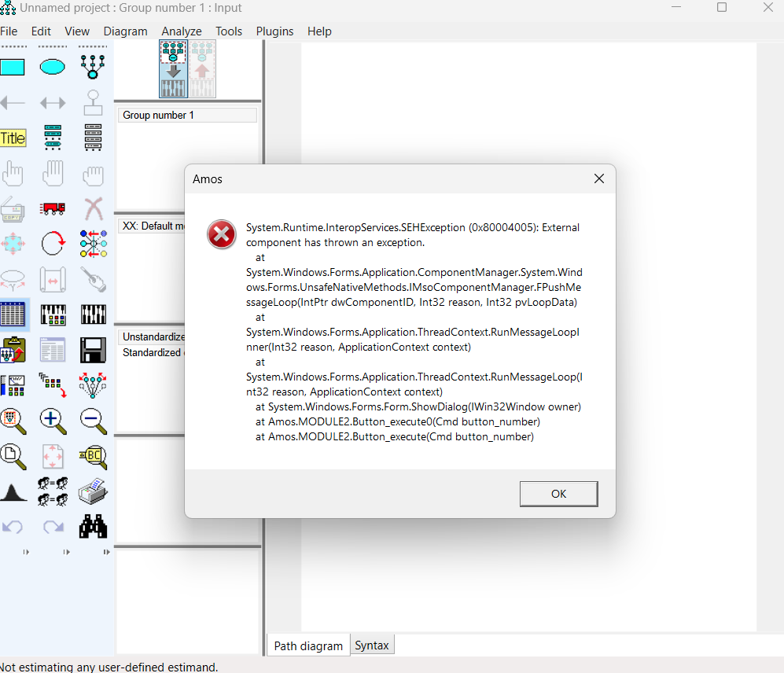This screenshot has height=673, width=784.
Task: Open the Edit menu
Action: pyautogui.click(x=41, y=31)
